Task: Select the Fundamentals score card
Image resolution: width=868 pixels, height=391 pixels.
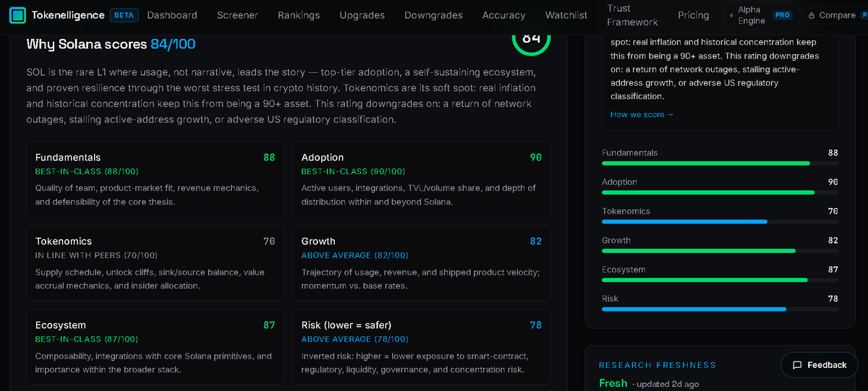Action: (x=155, y=179)
